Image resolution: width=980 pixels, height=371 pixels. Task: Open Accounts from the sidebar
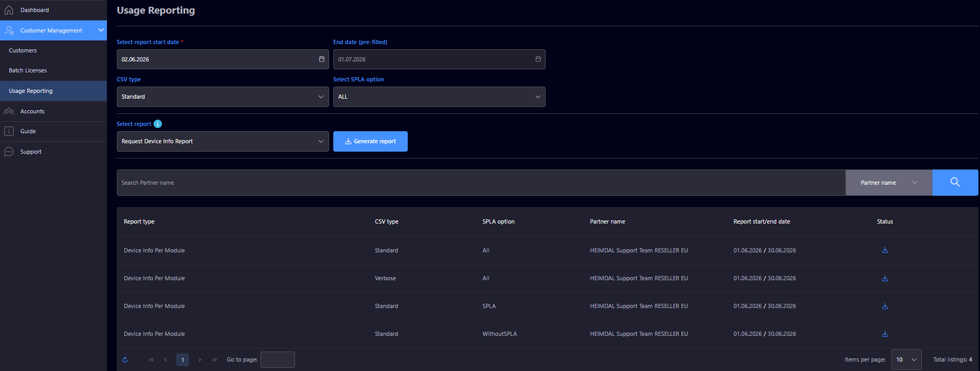pyautogui.click(x=53, y=111)
